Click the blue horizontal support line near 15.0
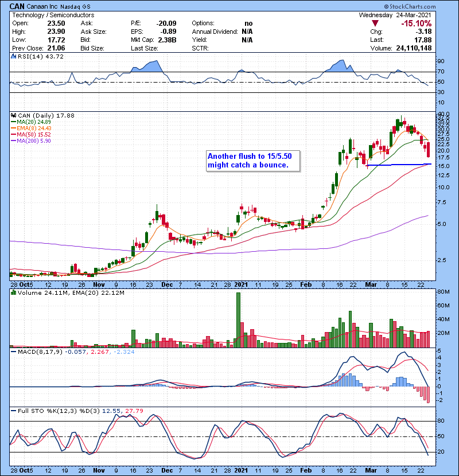This screenshot has height=476, width=459. [x=399, y=165]
